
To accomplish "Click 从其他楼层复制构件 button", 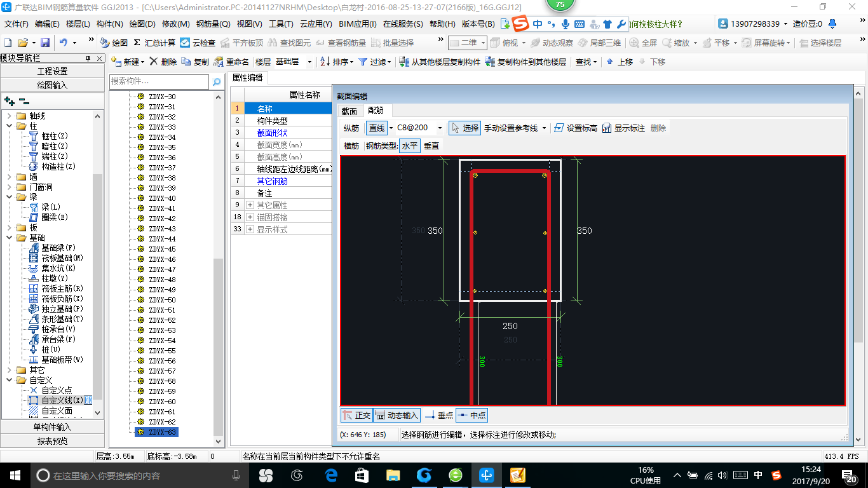I will point(440,62).
